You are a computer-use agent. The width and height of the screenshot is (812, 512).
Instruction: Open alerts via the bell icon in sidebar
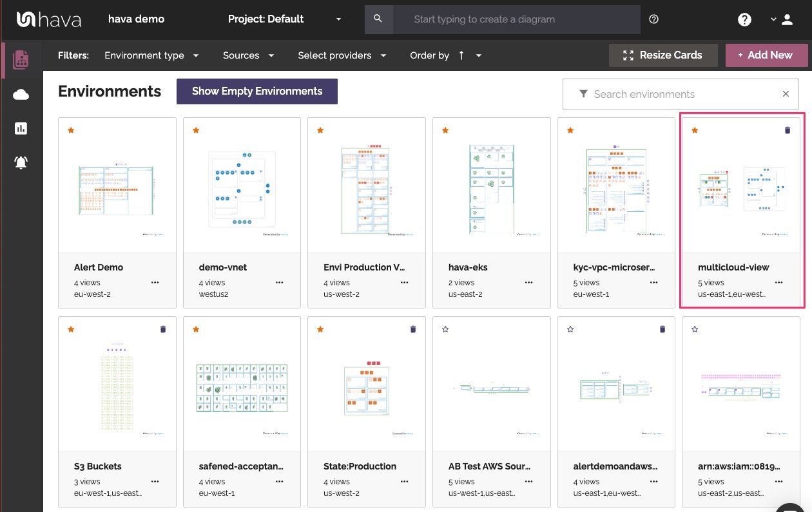(x=21, y=162)
